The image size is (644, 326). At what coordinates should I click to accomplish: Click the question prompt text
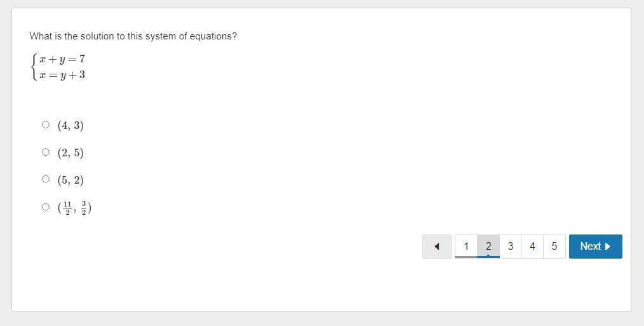tap(133, 36)
